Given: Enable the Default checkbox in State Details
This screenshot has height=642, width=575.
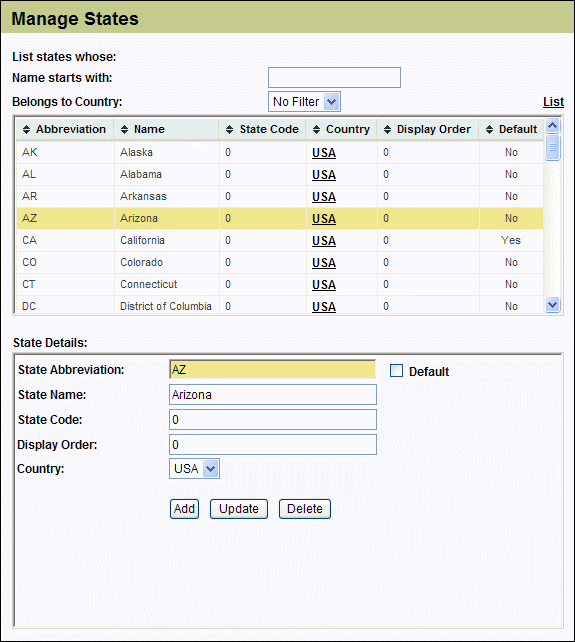Looking at the screenshot, I should pyautogui.click(x=396, y=371).
